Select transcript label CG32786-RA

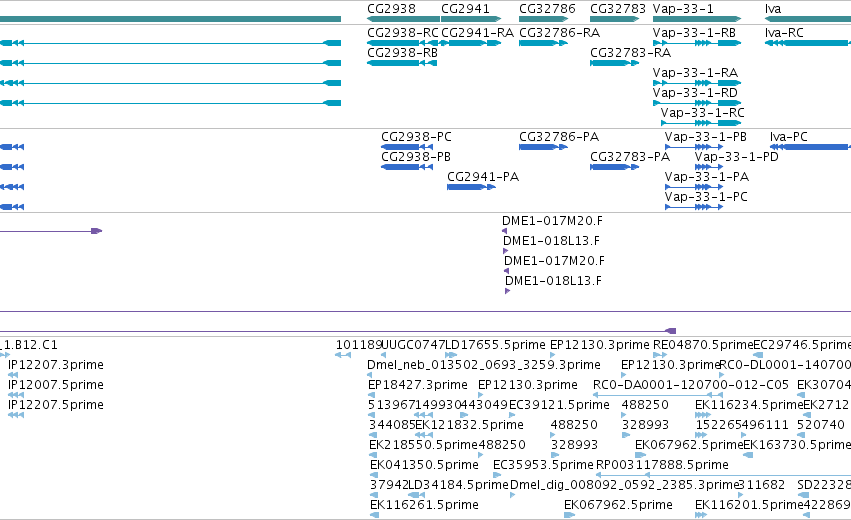[x=560, y=33]
